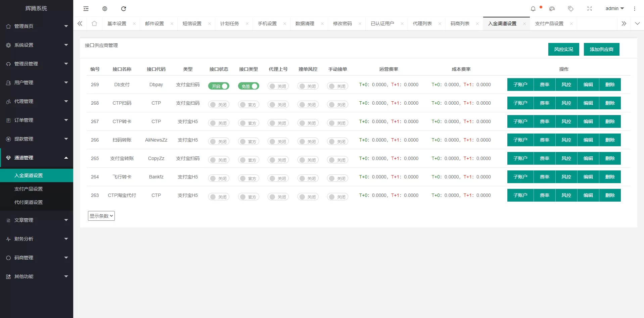
Task: Click the tag icon in header
Action: tap(570, 9)
